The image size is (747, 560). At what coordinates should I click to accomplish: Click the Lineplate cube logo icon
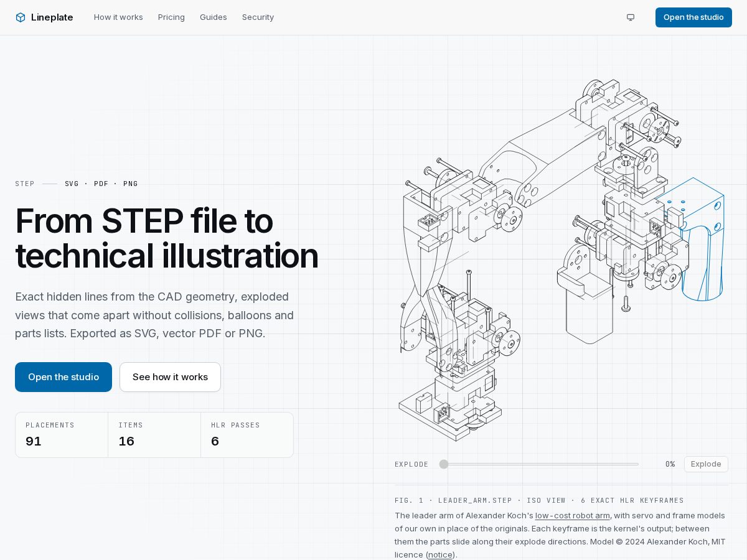[21, 17]
